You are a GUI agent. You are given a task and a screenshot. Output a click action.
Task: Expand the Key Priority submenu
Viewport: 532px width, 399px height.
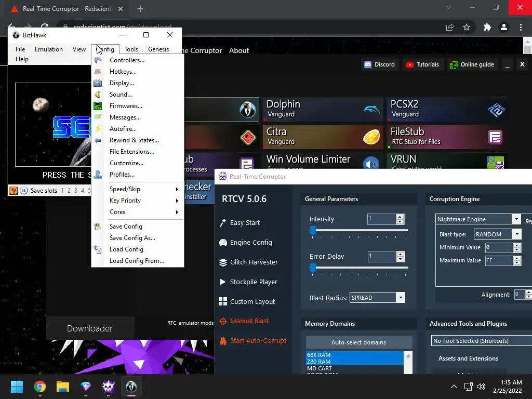tap(138, 201)
